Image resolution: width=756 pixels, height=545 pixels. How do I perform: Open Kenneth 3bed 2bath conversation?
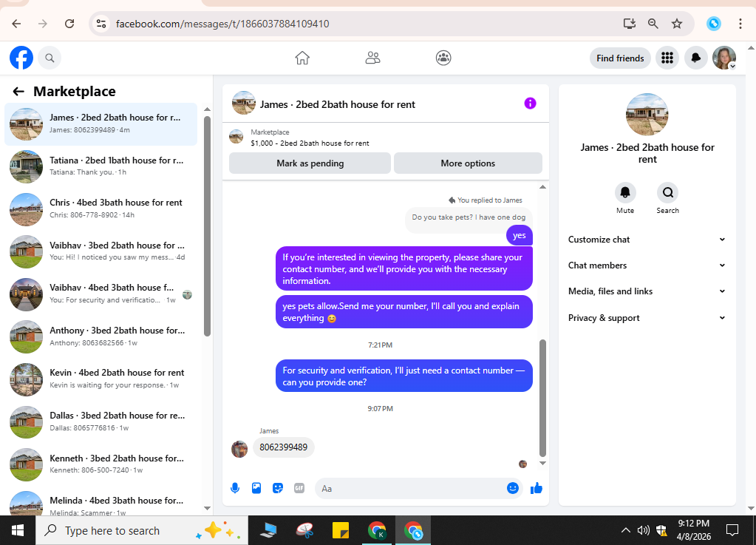click(101, 464)
